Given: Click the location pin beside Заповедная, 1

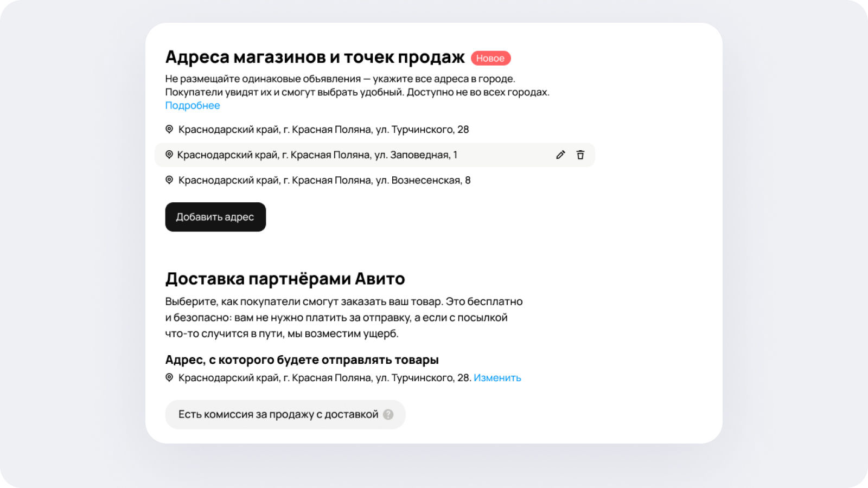Looking at the screenshot, I should pos(169,155).
